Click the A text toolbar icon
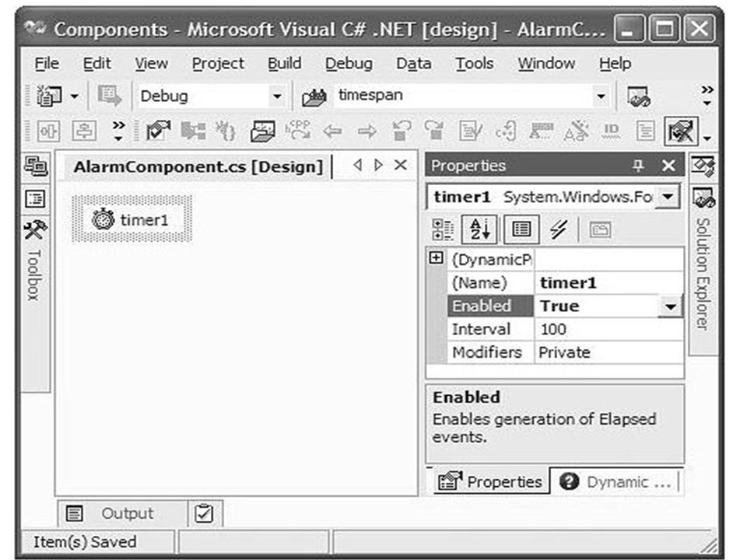Image resolution: width=747 pixels, height=560 pixels. click(542, 131)
